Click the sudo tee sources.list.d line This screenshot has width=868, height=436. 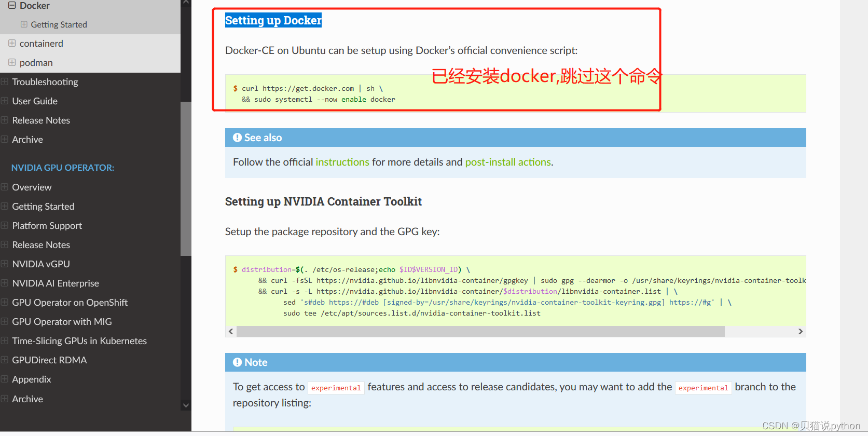coord(412,314)
